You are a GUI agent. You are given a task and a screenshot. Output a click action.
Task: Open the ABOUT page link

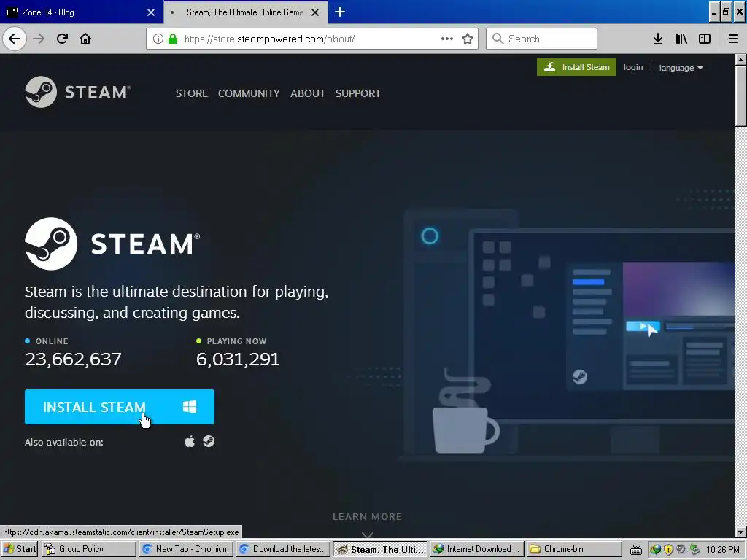(308, 93)
